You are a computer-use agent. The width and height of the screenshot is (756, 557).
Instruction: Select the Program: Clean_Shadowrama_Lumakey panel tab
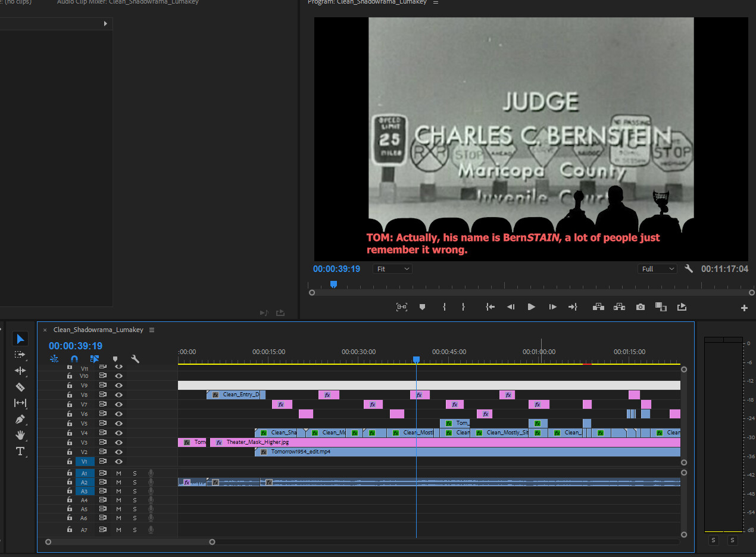[x=367, y=2]
